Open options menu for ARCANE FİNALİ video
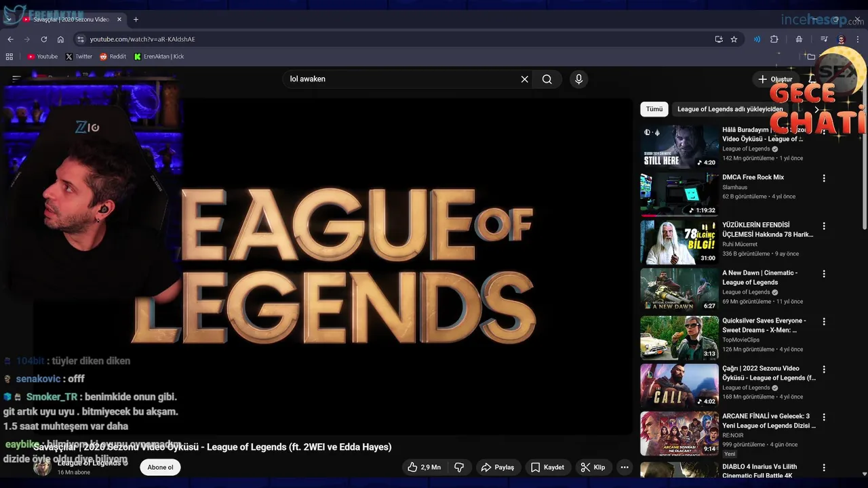The image size is (868, 488). click(824, 417)
